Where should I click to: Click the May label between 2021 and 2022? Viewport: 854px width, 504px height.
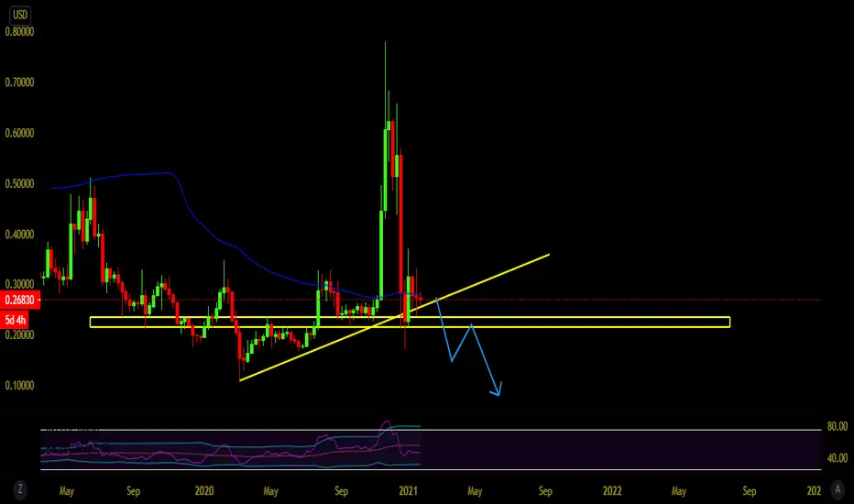[x=475, y=491]
